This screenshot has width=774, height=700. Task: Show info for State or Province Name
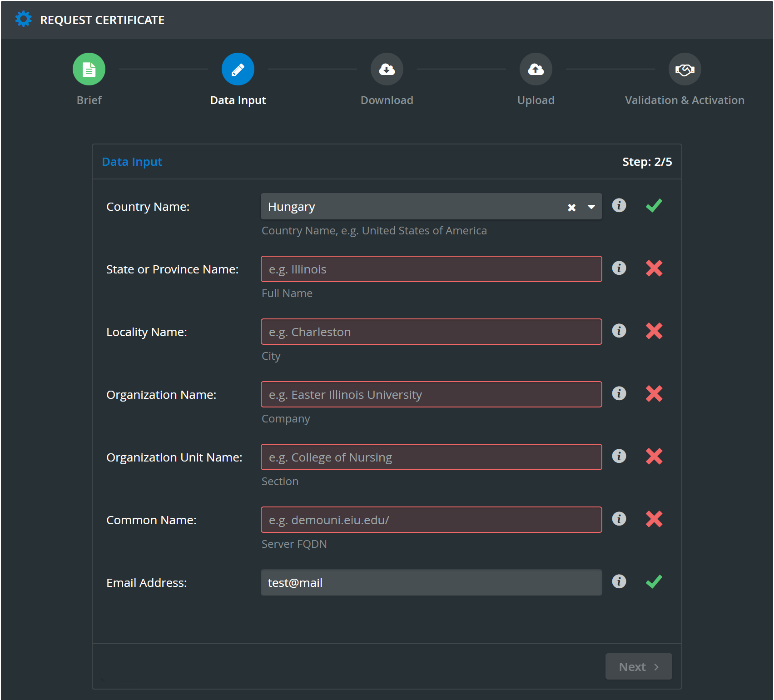click(619, 268)
